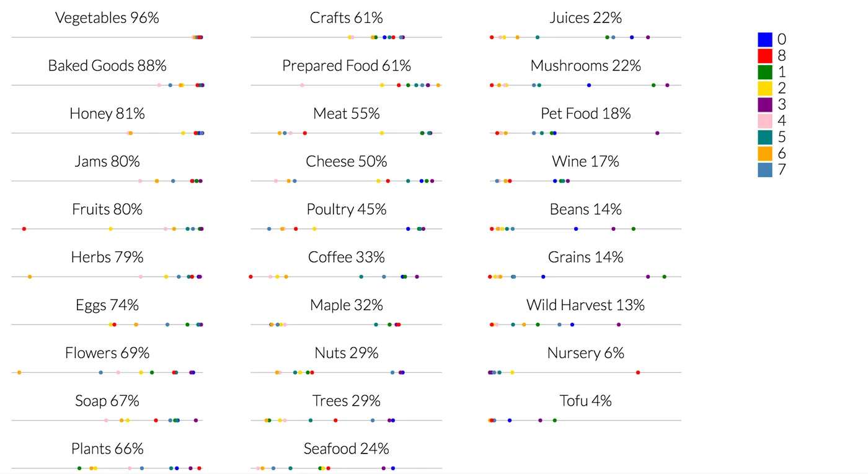Select the orange dot on the Flowers row

coord(19,372)
